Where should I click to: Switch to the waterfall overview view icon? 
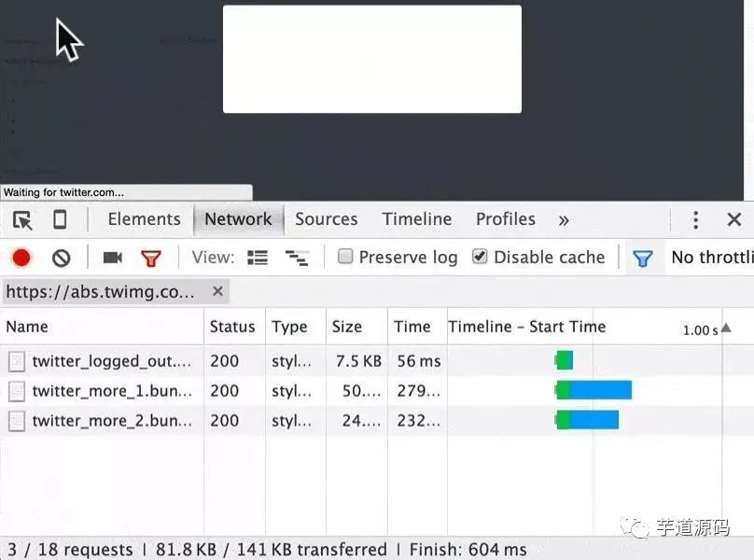[297, 259]
